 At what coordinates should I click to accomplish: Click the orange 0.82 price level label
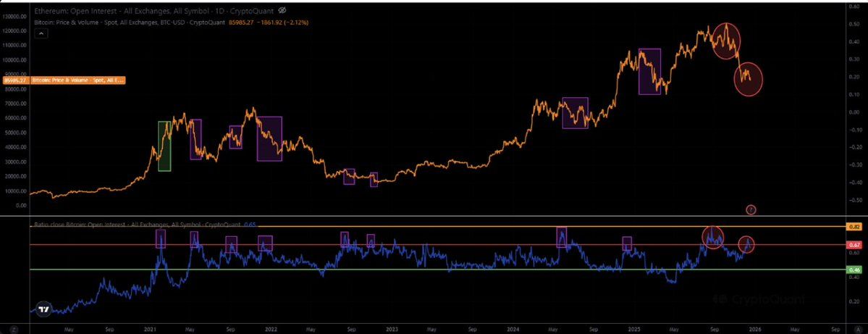[856, 227]
